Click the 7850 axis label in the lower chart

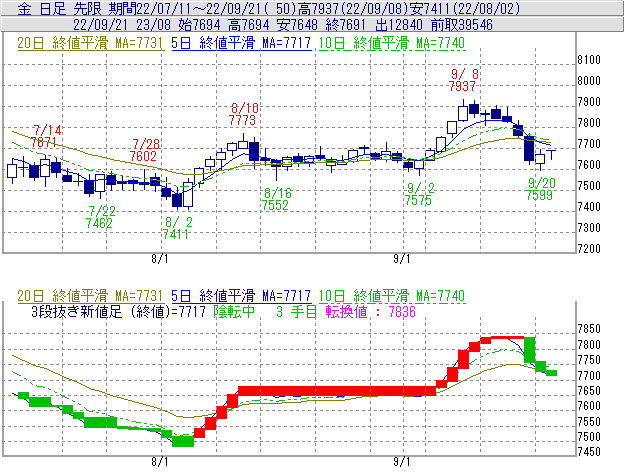point(589,329)
